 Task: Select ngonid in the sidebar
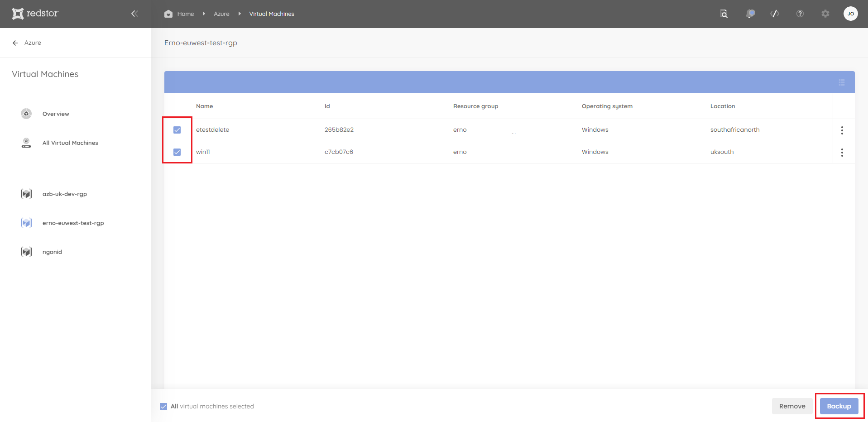coord(52,252)
